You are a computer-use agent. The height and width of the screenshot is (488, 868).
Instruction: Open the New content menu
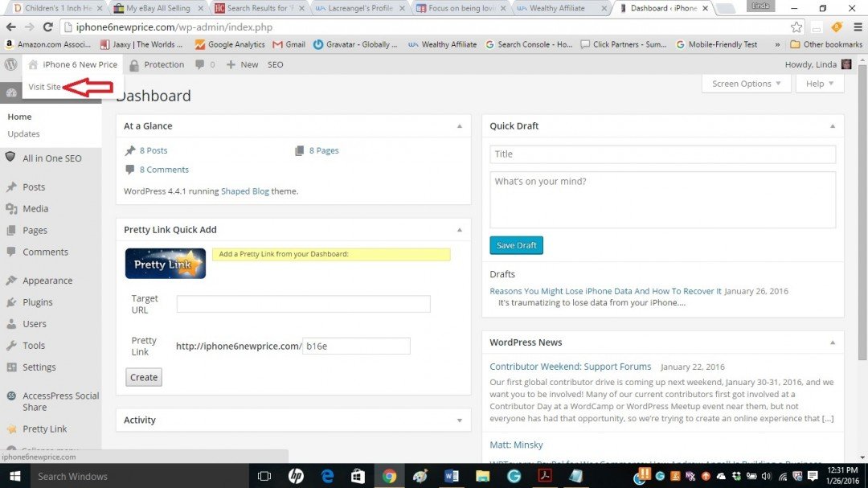[242, 64]
